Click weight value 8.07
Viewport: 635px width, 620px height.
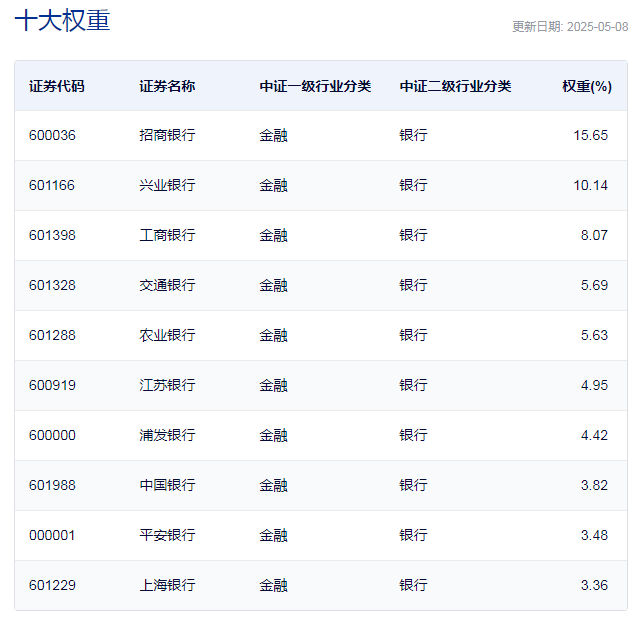pyautogui.click(x=594, y=235)
